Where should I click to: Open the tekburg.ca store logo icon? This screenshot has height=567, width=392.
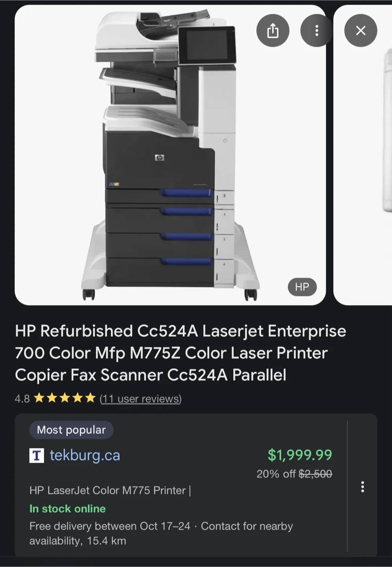click(x=37, y=456)
